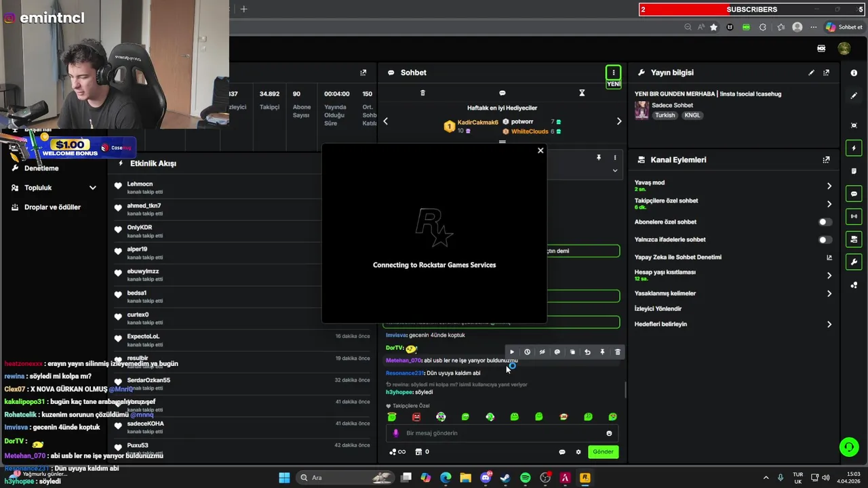Open Windows Start menu
Image resolution: width=868 pixels, height=488 pixels.
284,478
